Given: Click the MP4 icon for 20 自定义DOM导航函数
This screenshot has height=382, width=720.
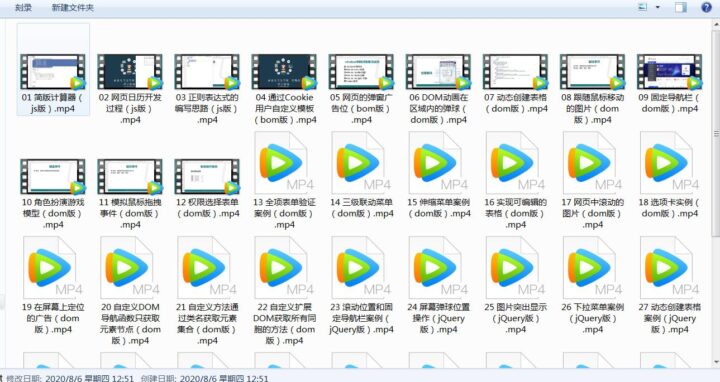Looking at the screenshot, I should coord(130,268).
